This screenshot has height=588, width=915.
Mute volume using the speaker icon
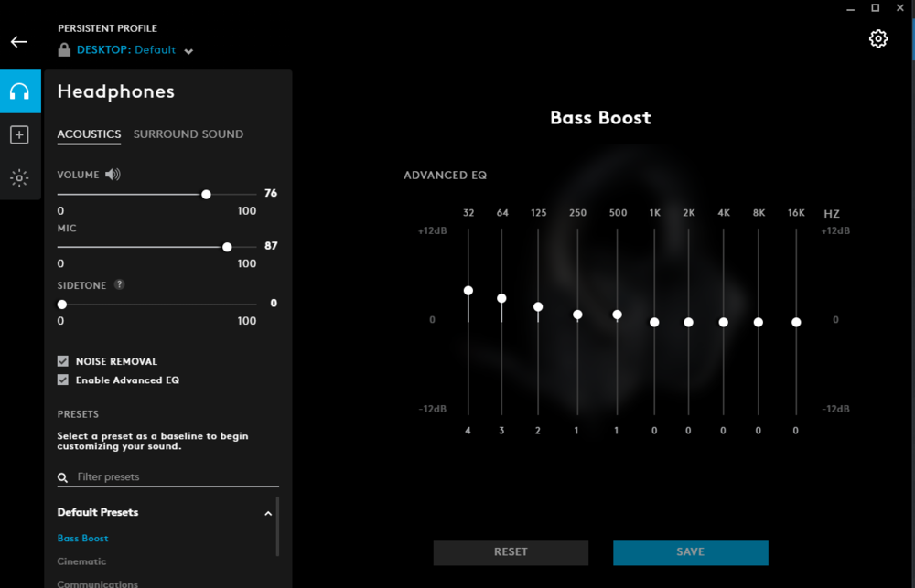[x=113, y=175]
